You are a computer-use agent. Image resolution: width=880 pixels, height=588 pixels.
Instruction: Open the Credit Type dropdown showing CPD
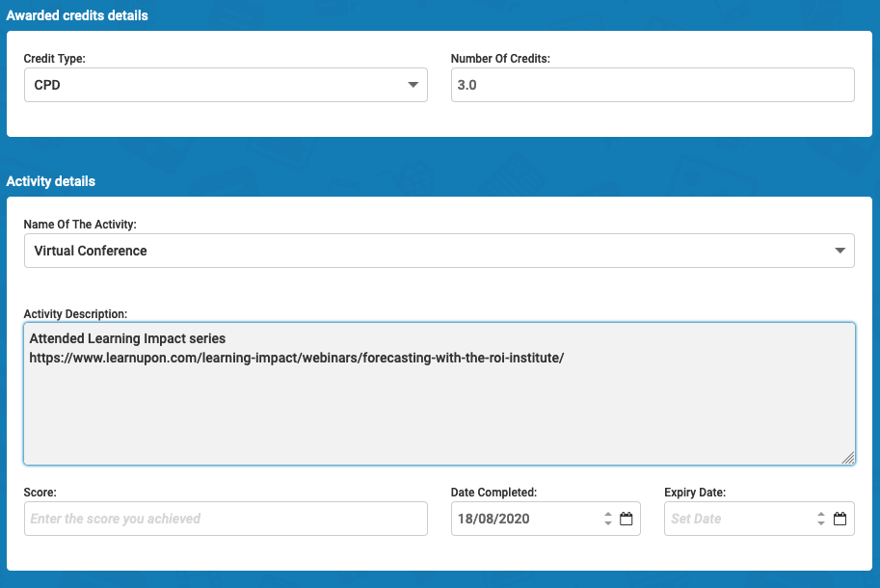tap(226, 85)
